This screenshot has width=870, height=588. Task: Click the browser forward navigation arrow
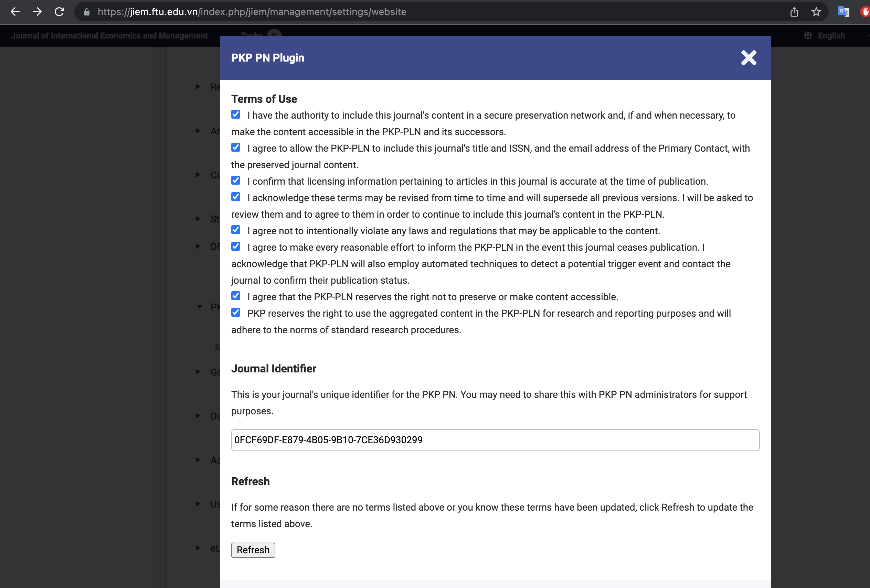click(x=38, y=11)
